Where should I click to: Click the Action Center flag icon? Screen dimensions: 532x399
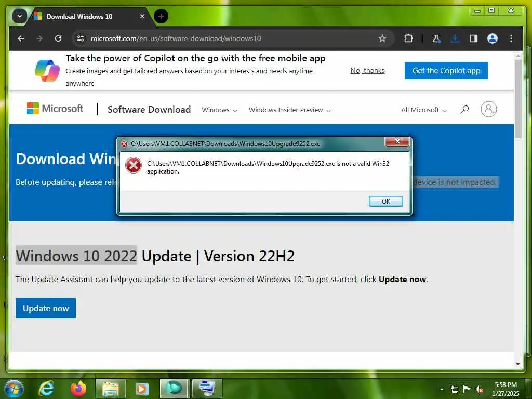coord(467,389)
